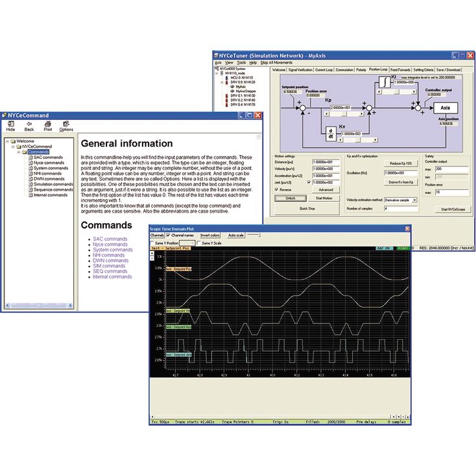Image resolution: width=476 pixels, height=476 pixels.
Task: Follow the Internal commands hyperlink
Action: click(112, 277)
